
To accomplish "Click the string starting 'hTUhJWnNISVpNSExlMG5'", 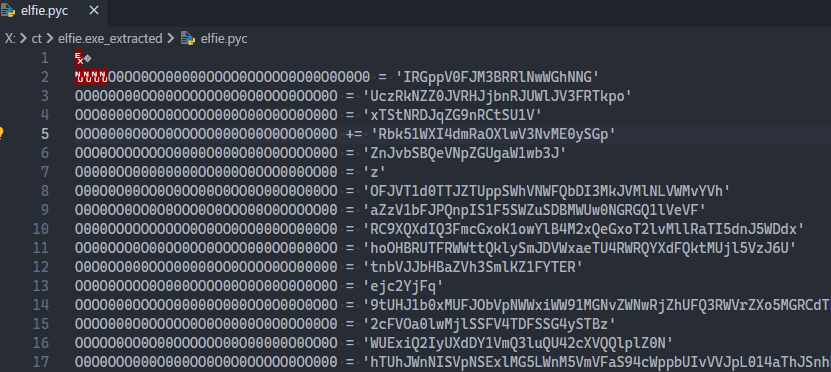I will 597,362.
